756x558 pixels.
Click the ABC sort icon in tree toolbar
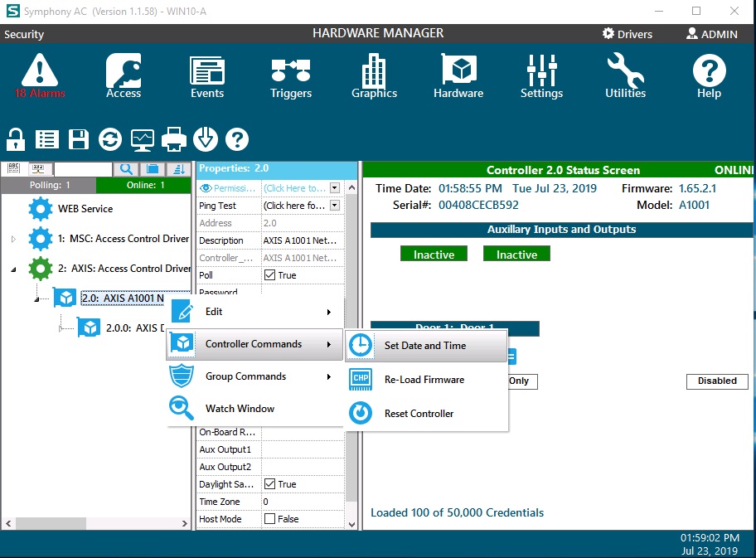13,169
